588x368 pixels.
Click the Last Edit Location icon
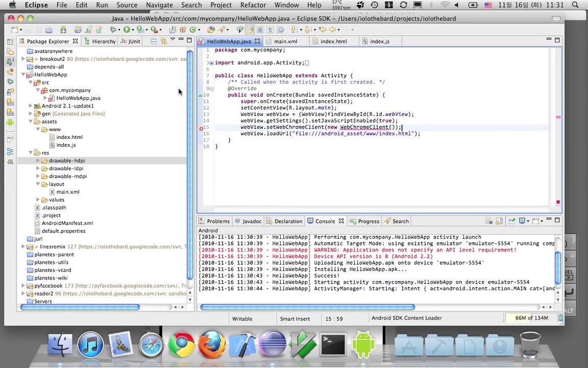(x=322, y=29)
